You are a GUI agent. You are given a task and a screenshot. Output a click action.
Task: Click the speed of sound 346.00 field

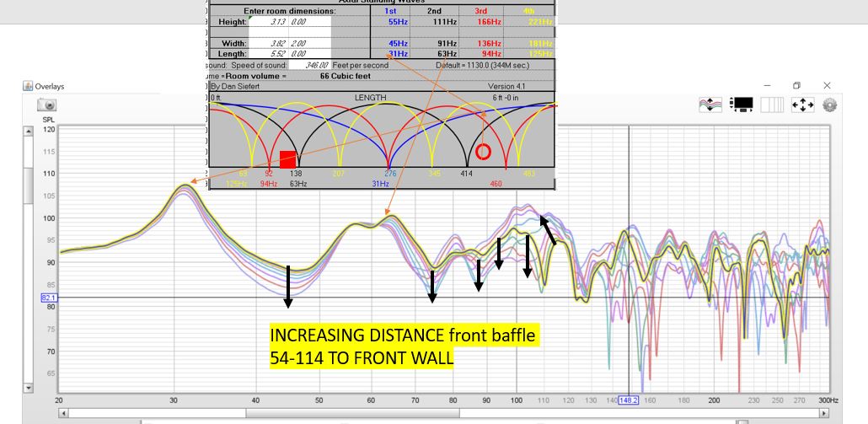pos(309,65)
